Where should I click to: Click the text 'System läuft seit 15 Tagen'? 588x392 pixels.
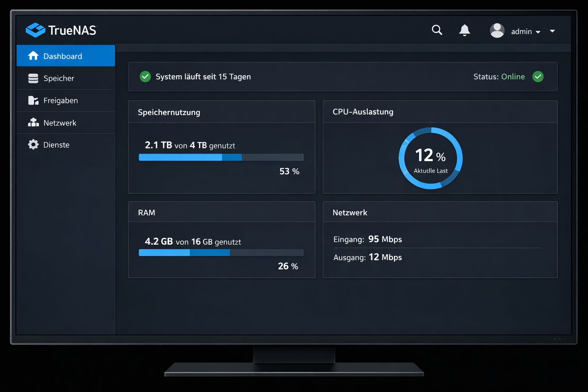coord(203,77)
